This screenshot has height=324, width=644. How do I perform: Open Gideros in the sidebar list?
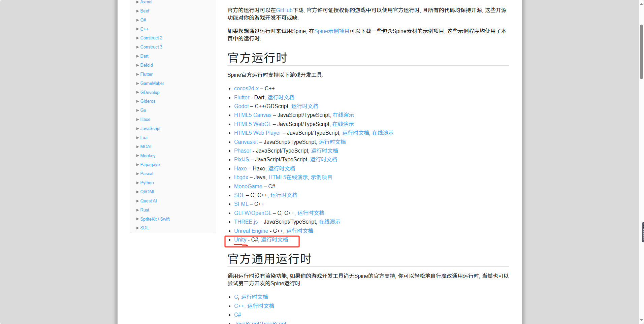pos(148,101)
